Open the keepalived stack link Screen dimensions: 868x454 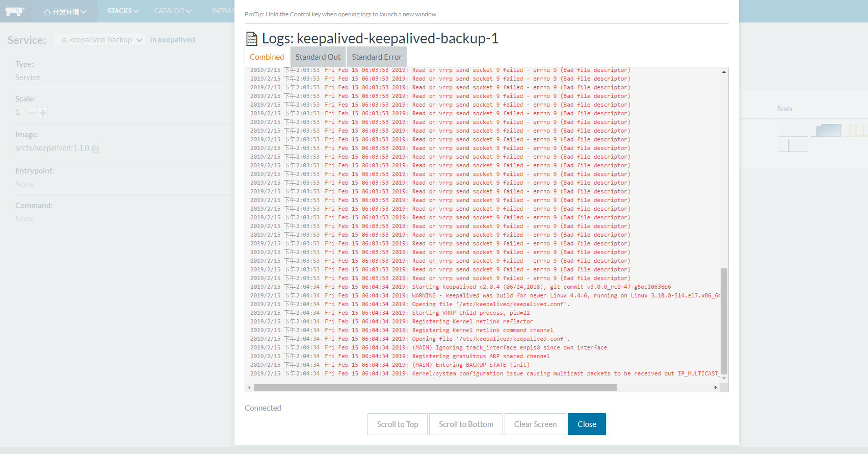click(176, 40)
